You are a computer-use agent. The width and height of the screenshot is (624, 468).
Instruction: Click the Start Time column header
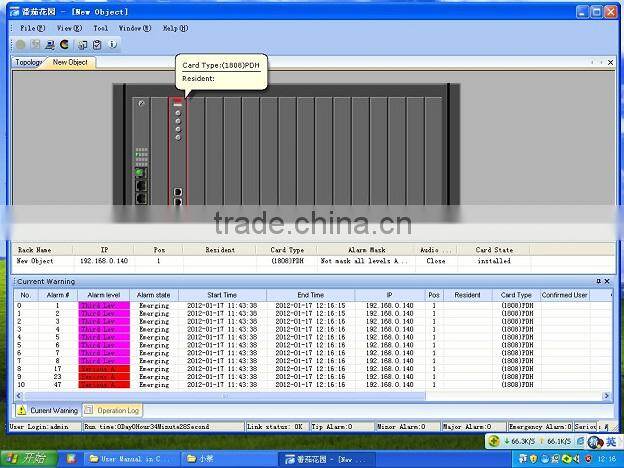(x=221, y=295)
